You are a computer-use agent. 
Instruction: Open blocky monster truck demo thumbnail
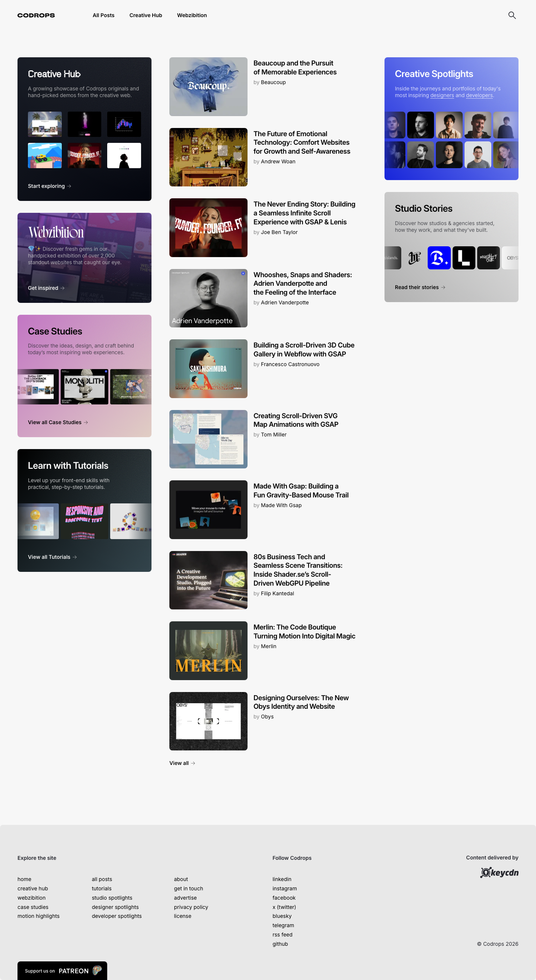pyautogui.click(x=45, y=155)
